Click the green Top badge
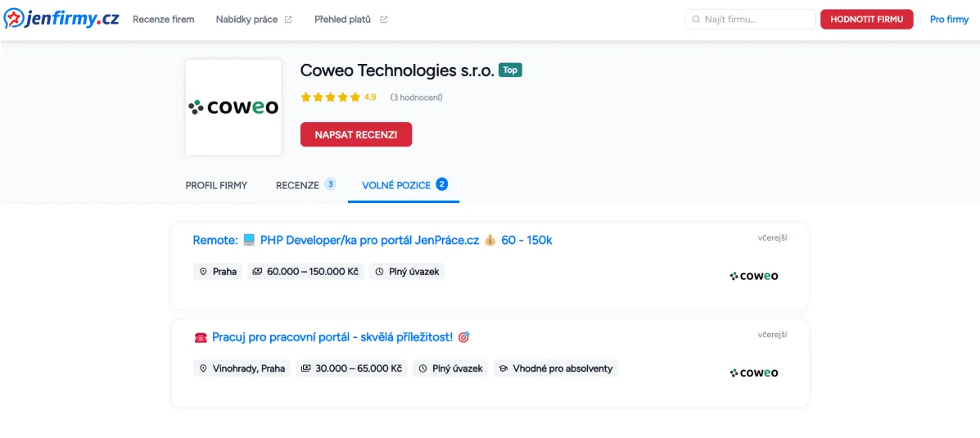The height and width of the screenshot is (438, 980). coord(510,70)
